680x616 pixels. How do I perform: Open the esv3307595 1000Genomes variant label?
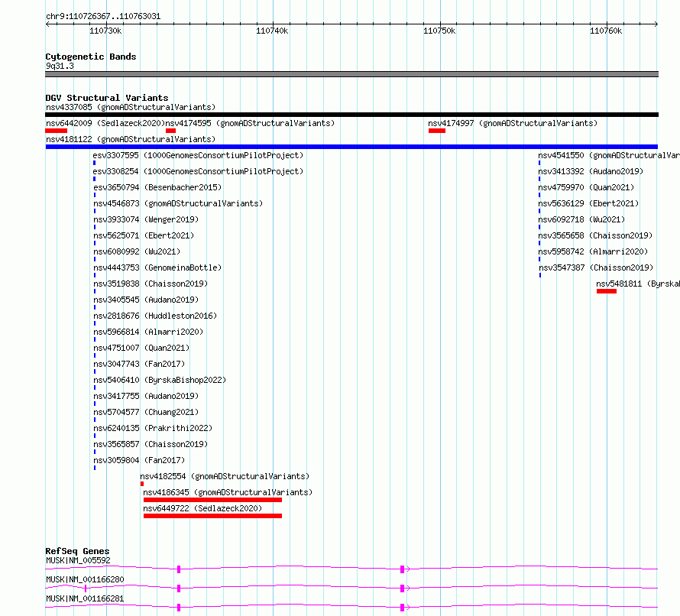coord(198,155)
